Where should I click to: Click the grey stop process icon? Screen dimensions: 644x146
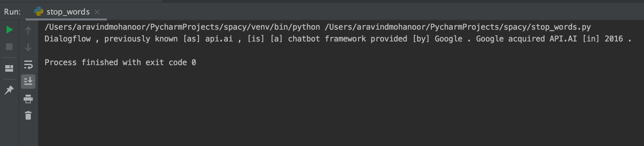(x=9, y=47)
